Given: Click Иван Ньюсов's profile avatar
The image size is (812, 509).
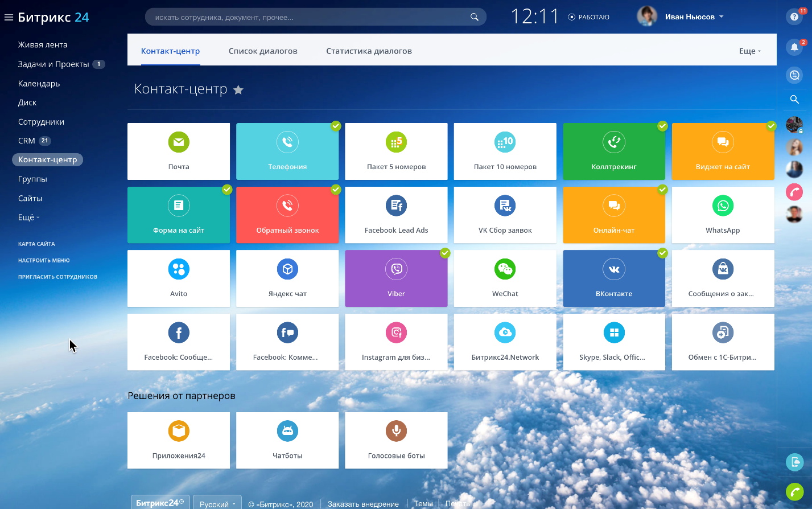Looking at the screenshot, I should pos(647,17).
